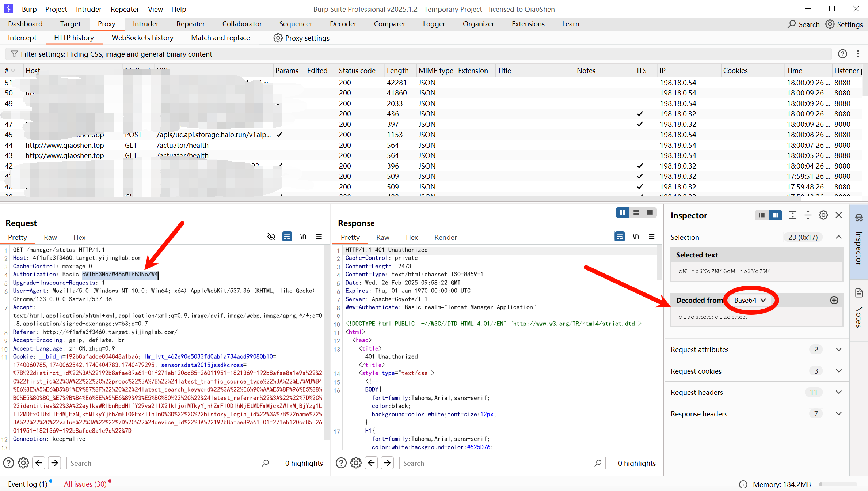Open the Inspector settings gear

823,215
